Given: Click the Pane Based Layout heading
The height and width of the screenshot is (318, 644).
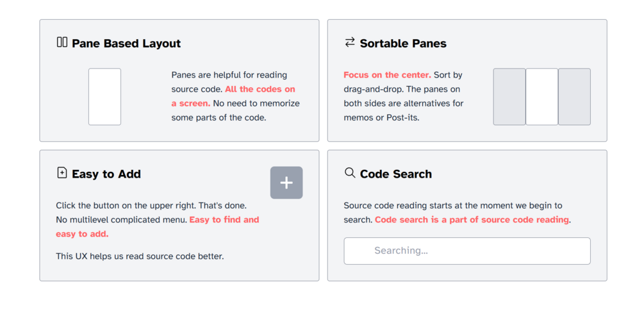Looking at the screenshot, I should click(126, 44).
